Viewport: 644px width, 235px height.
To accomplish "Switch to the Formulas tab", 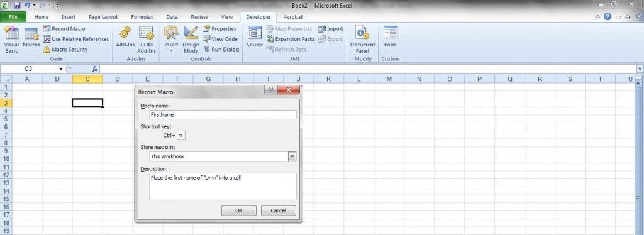I will point(142,17).
